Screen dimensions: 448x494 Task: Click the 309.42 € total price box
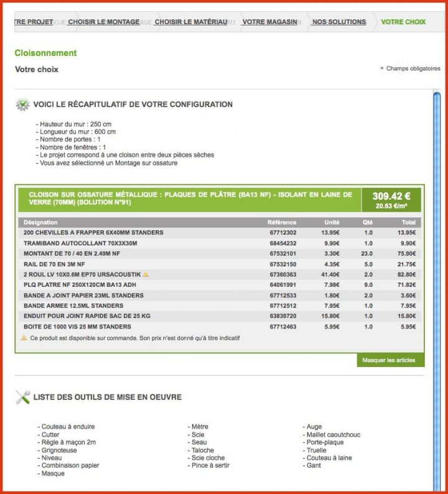[x=392, y=200]
